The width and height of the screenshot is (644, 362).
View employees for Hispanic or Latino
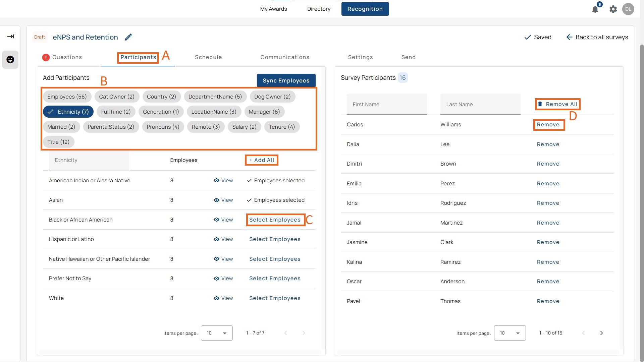click(x=223, y=239)
